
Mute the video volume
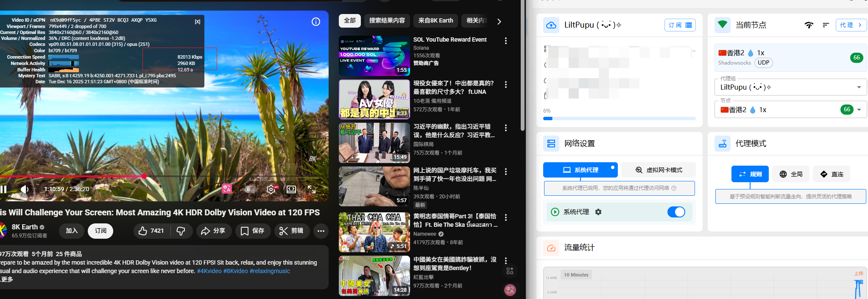tap(25, 189)
